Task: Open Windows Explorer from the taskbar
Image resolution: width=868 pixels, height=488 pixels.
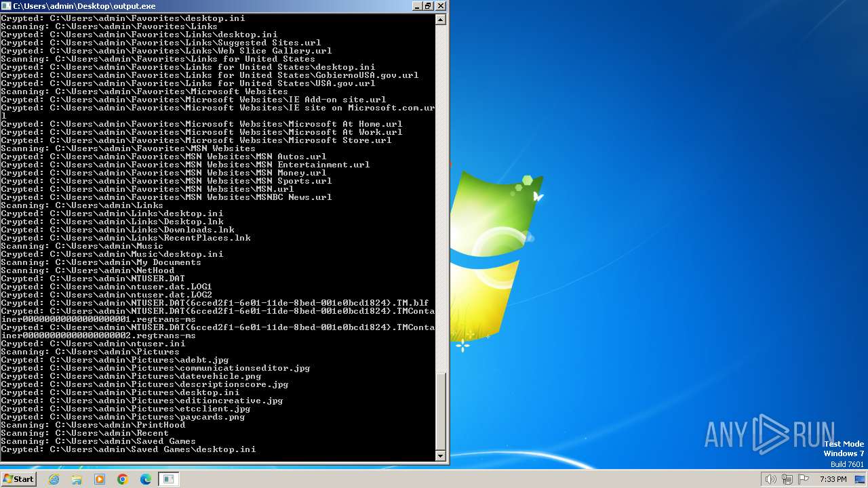Action: [x=77, y=479]
